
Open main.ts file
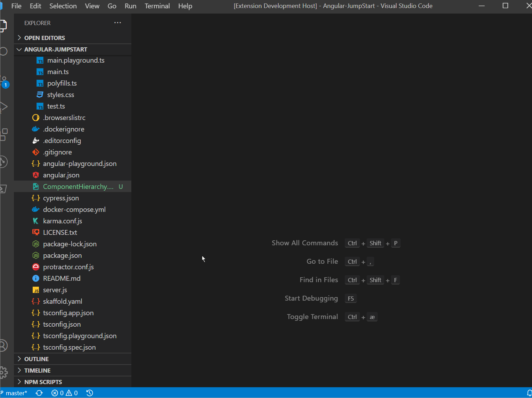(x=73, y=72)
